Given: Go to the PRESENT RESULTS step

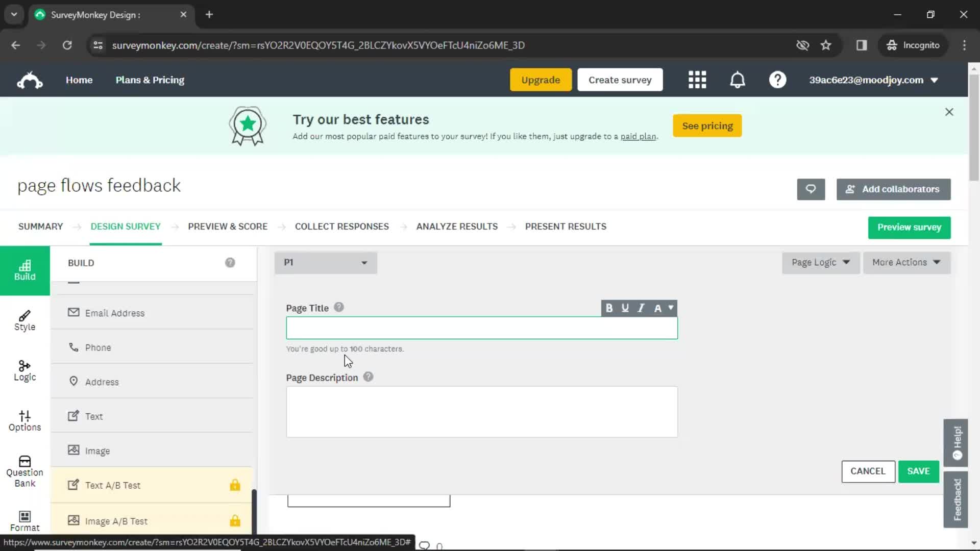Looking at the screenshot, I should click(566, 227).
